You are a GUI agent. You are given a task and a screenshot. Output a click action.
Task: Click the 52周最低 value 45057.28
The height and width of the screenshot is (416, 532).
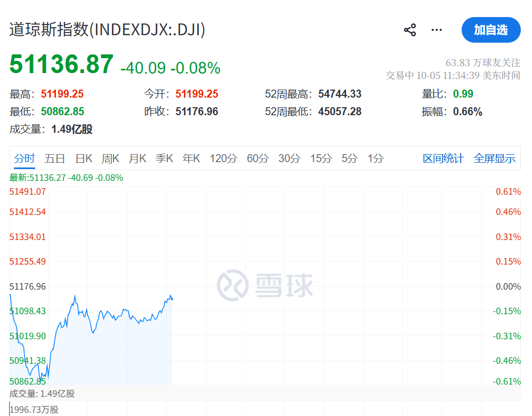coord(340,111)
